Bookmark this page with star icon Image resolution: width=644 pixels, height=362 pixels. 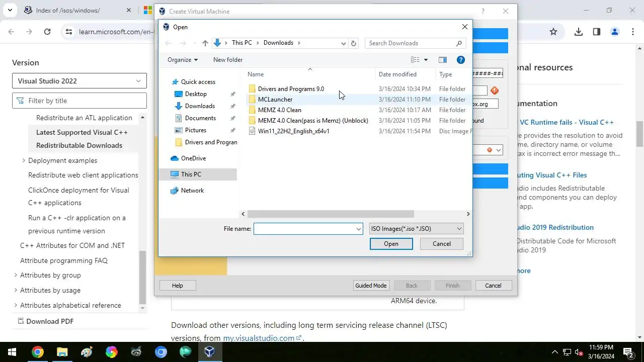553,32
